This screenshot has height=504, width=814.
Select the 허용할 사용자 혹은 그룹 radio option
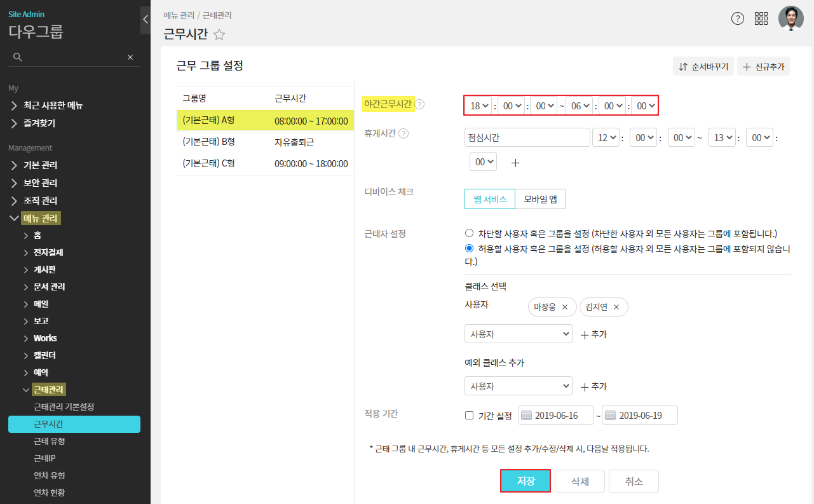pyautogui.click(x=470, y=249)
